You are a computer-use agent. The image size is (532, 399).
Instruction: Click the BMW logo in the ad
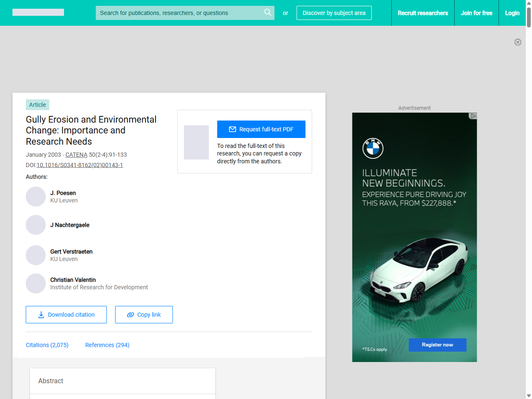click(x=373, y=148)
